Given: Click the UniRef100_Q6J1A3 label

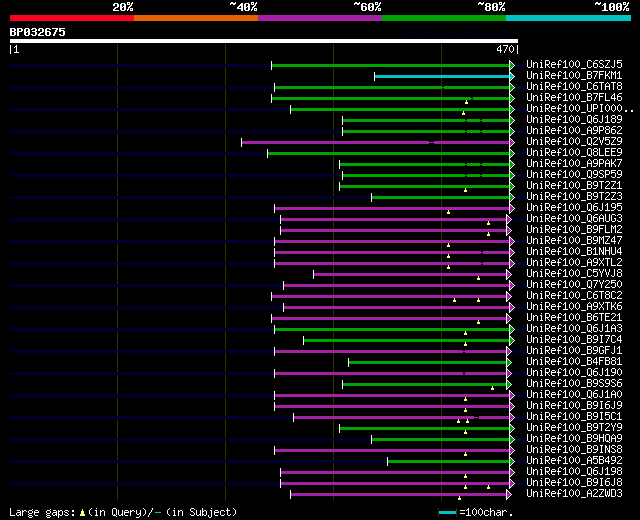Looking at the screenshot, I should (x=574, y=329).
